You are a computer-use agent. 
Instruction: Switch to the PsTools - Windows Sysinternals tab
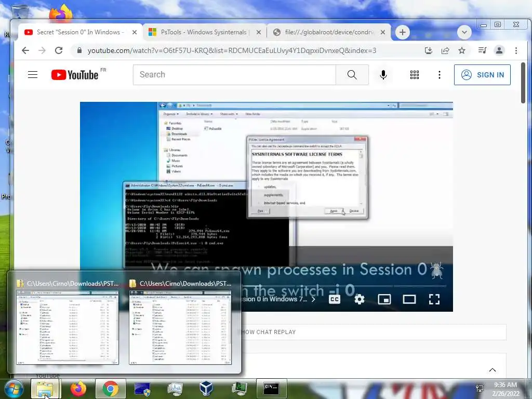(x=205, y=32)
